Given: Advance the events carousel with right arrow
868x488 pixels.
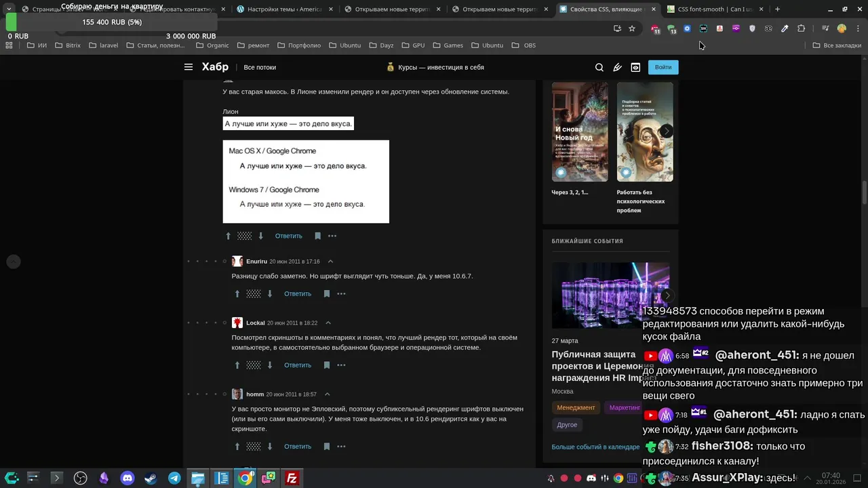Looking at the screenshot, I should click(x=667, y=296).
